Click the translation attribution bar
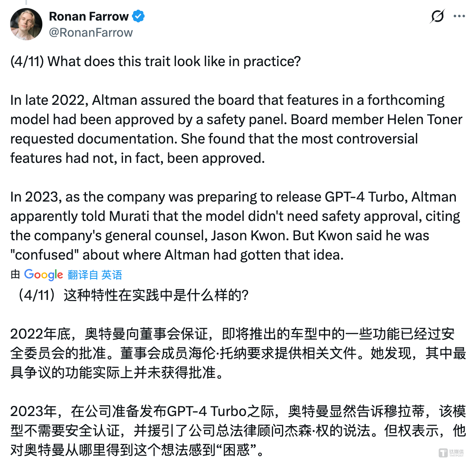The width and height of the screenshot is (476, 466). click(67, 275)
